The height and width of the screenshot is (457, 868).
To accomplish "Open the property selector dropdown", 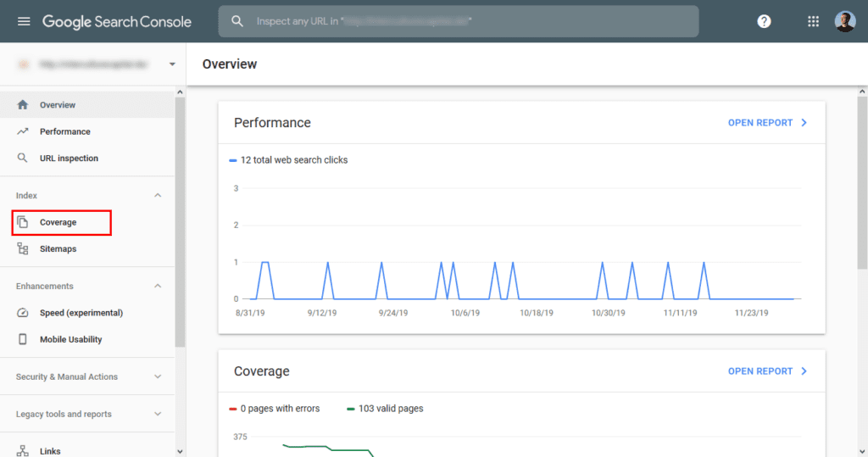I will [x=172, y=64].
